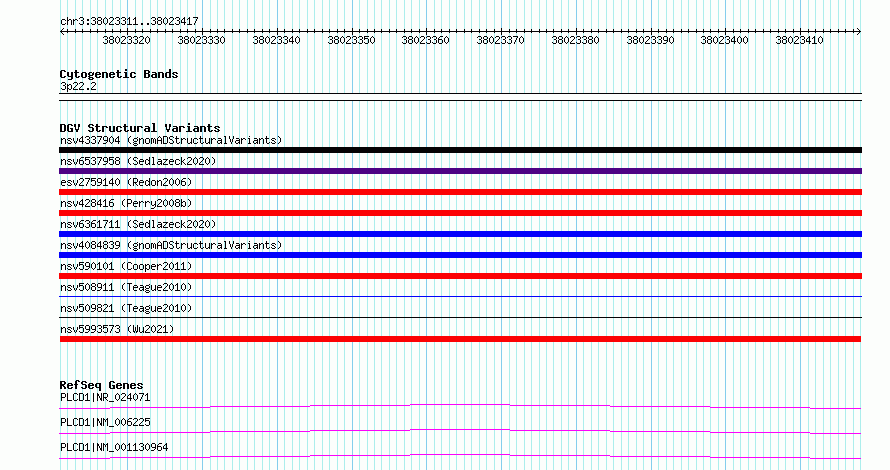The image size is (890, 470).
Task: Click the magenta PLCD1|NR_024071 gene line
Action: click(x=460, y=406)
